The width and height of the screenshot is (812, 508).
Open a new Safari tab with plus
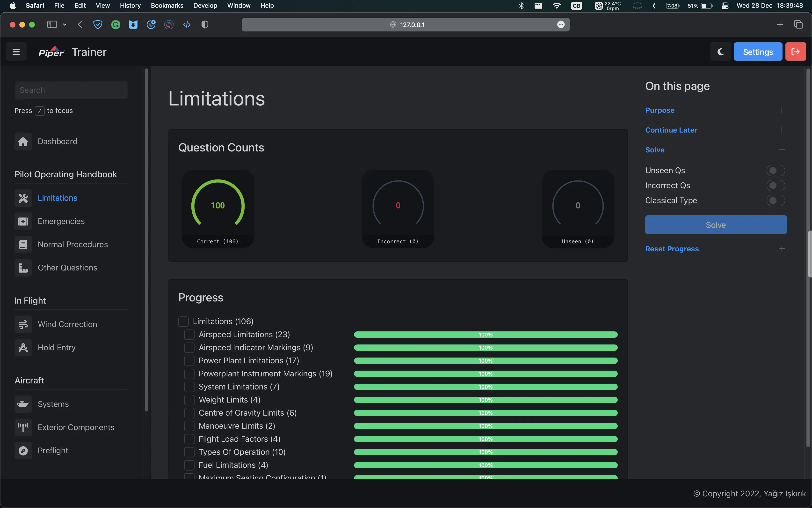[780, 24]
